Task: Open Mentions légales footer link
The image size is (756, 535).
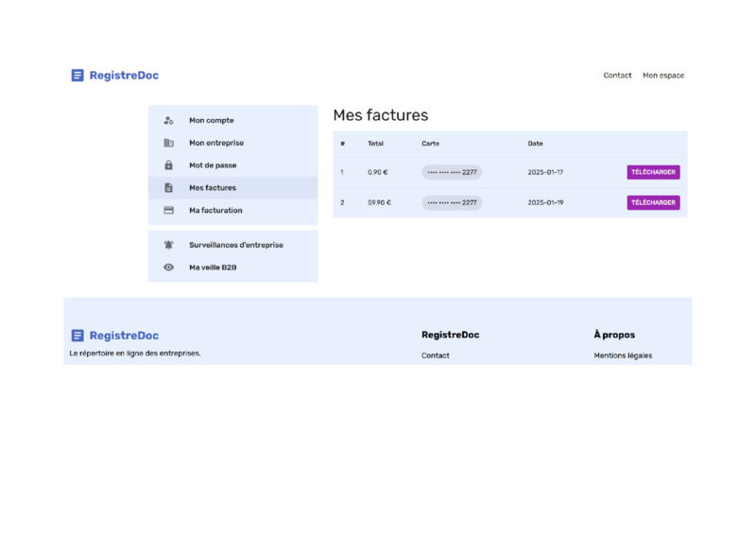Action: coord(623,355)
